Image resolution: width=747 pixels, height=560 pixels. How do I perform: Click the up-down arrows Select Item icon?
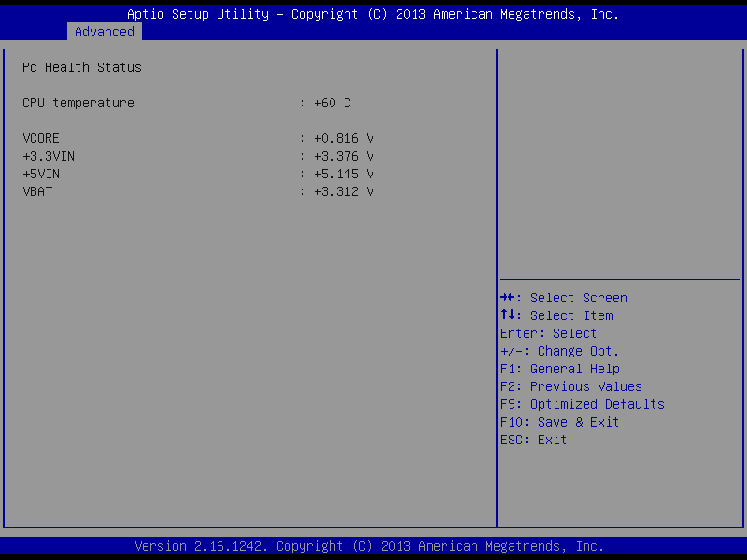[508, 315]
